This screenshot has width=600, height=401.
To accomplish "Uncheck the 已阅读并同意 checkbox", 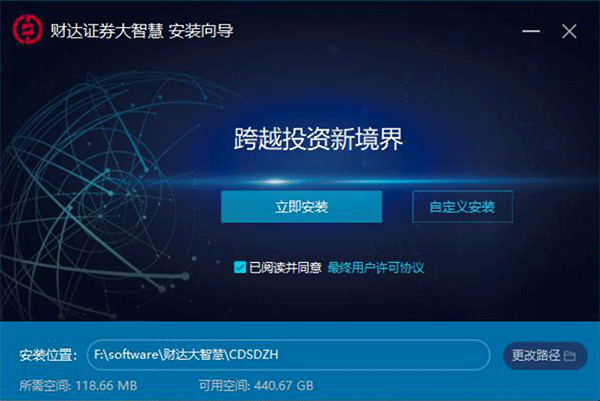I will [240, 267].
